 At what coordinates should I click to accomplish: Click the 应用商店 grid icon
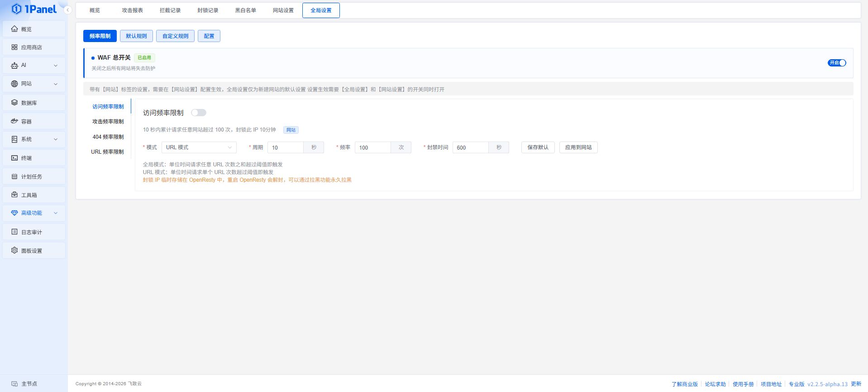pos(14,47)
